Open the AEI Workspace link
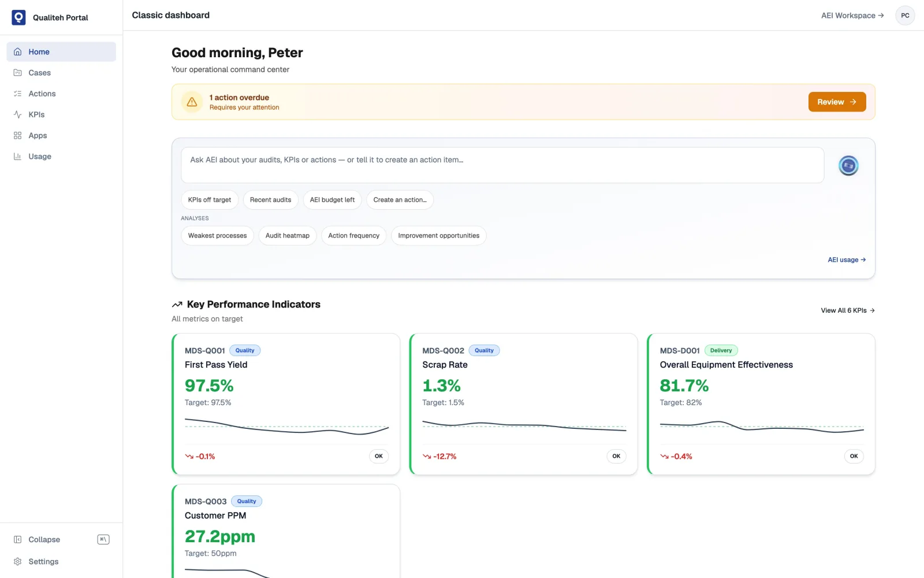This screenshot has width=924, height=578. pyautogui.click(x=852, y=16)
